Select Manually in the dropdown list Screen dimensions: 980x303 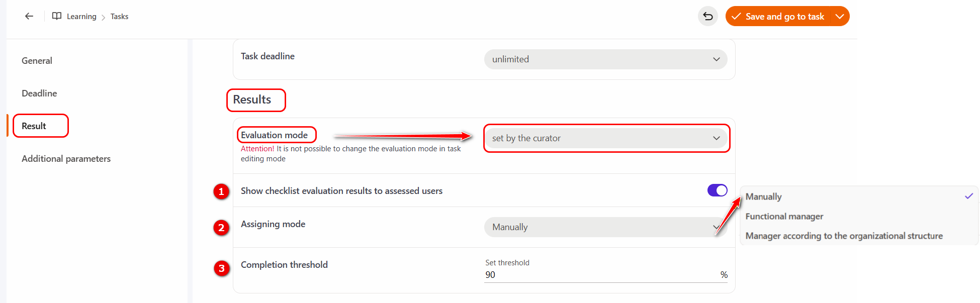tap(763, 197)
